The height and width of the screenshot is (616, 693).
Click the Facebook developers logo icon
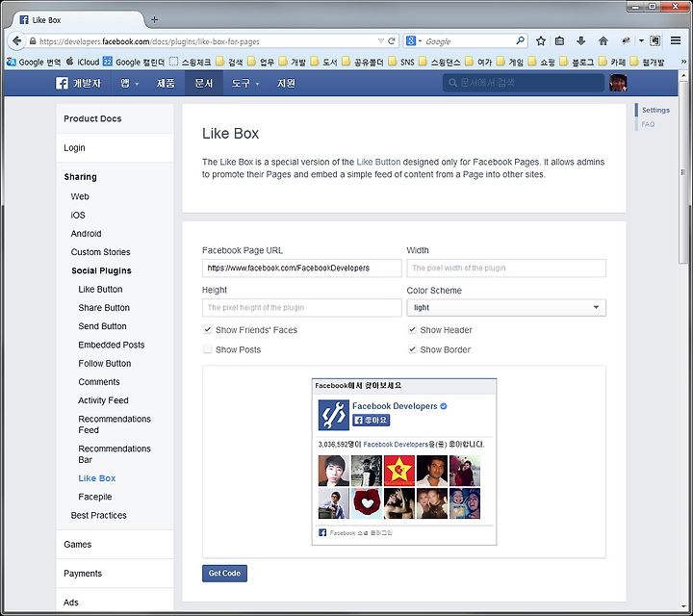pos(62,83)
